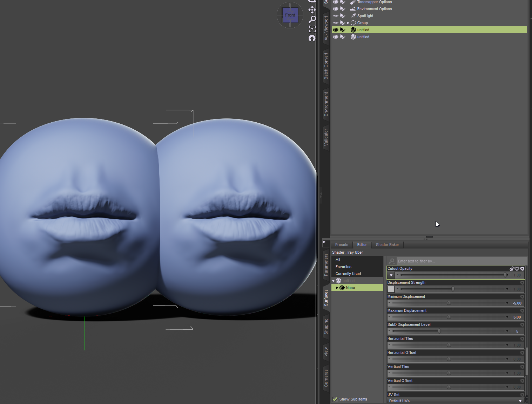532x404 pixels.
Task: Select the pan (four-arrow) viewport tool
Action: point(312,10)
